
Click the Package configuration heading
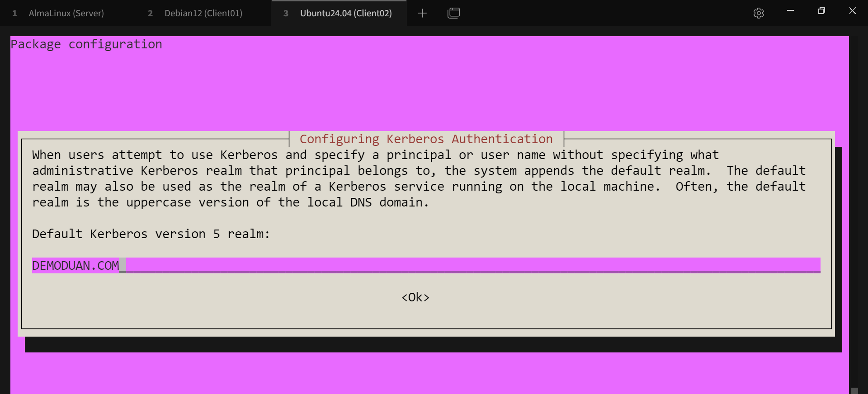pos(86,44)
